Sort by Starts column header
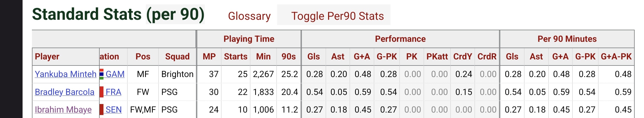The width and height of the screenshot is (644, 118). click(x=236, y=56)
